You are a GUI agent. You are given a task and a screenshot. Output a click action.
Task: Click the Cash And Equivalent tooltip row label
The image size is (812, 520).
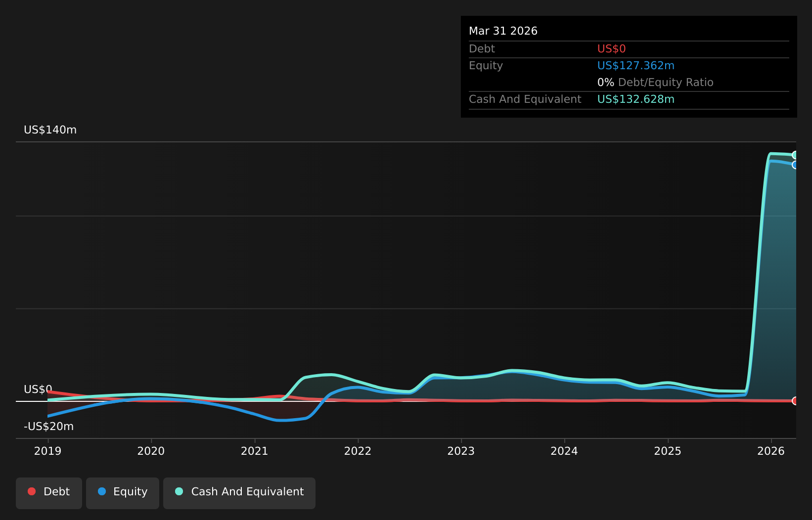[x=525, y=99]
